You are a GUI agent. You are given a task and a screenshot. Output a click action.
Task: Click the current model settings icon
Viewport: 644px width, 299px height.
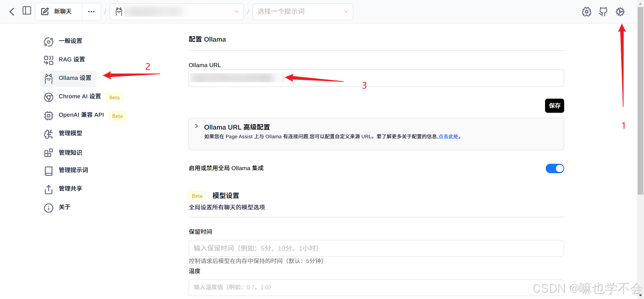click(587, 12)
